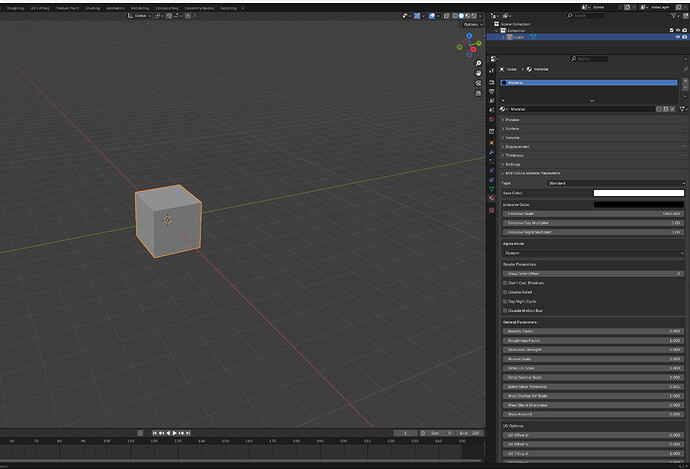This screenshot has width=690, height=469.
Task: Open the Physics properties tab
Action: click(492, 170)
